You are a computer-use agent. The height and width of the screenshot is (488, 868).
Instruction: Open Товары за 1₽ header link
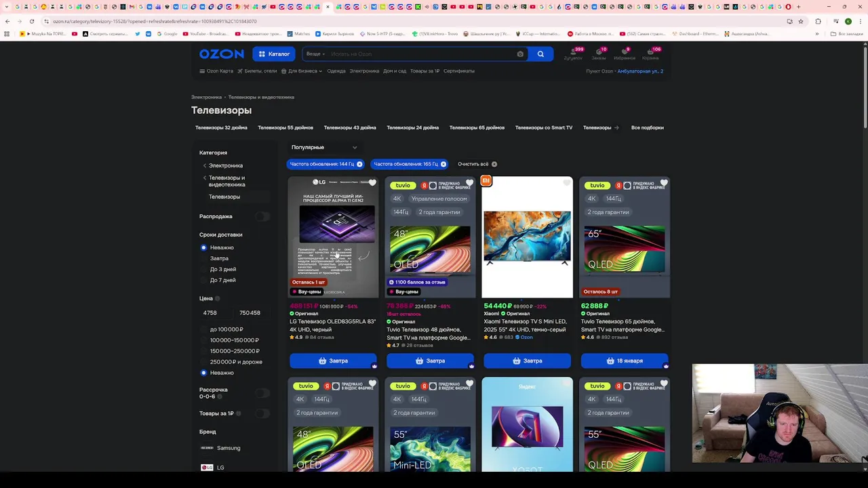425,71
